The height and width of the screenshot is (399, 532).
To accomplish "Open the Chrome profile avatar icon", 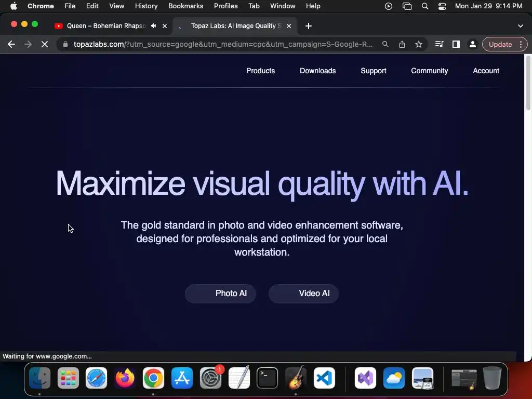I will (x=472, y=44).
